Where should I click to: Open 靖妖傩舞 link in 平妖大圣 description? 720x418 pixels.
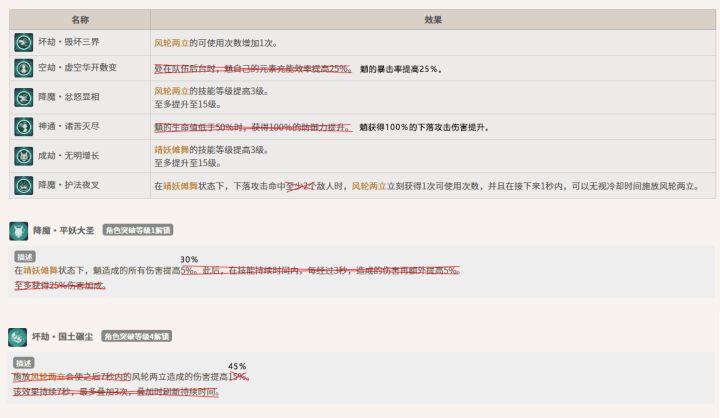point(40,271)
